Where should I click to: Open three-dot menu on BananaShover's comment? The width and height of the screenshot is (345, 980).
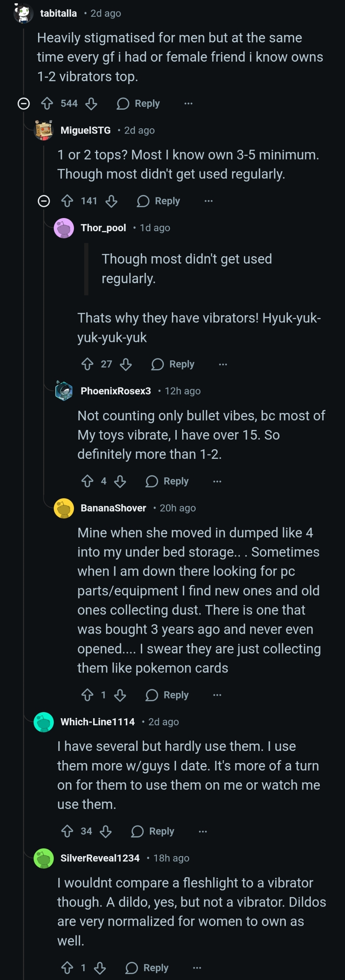pyautogui.click(x=217, y=695)
